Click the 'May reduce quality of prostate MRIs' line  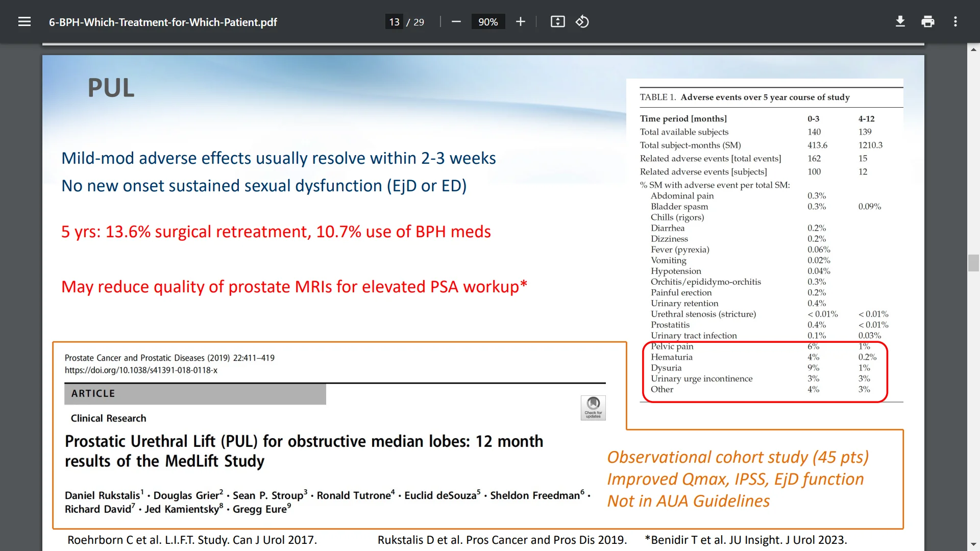coord(294,287)
